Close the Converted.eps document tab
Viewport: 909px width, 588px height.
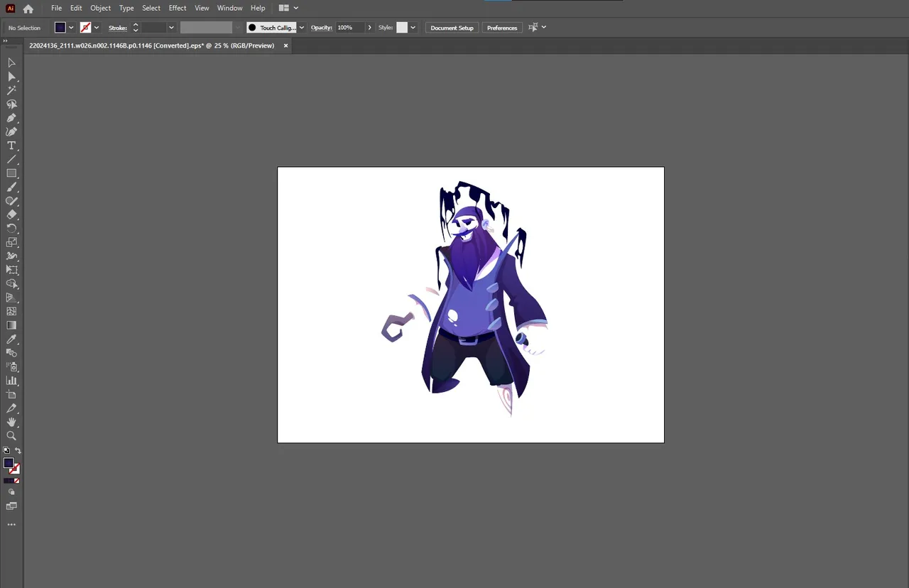[286, 45]
